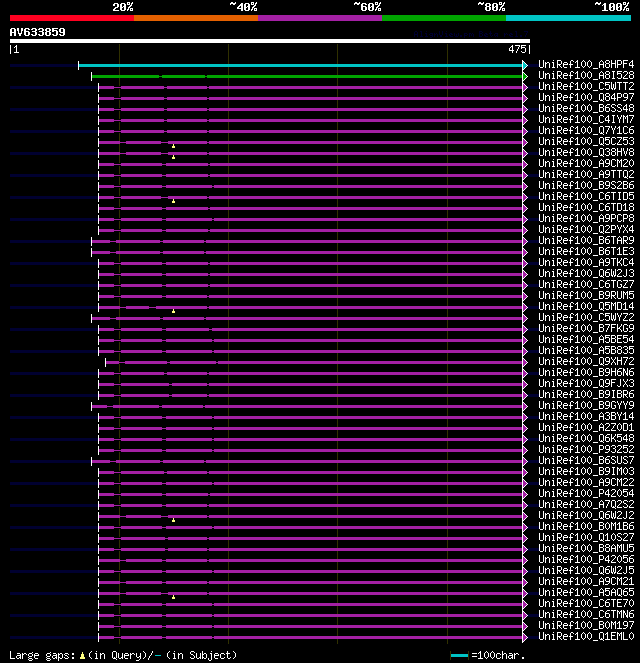Click the arrowhead at the B6TAR9 row end
This screenshot has width=640, height=663.
click(x=525, y=241)
